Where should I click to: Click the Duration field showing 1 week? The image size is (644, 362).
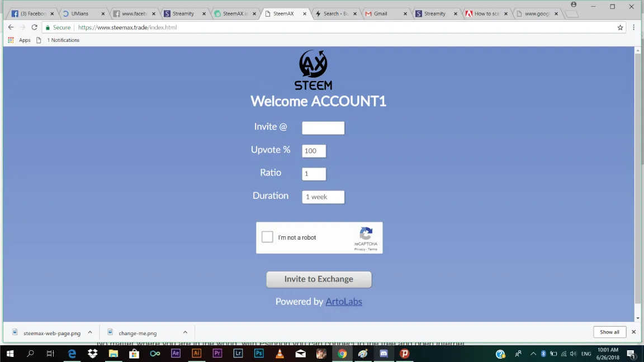(323, 197)
